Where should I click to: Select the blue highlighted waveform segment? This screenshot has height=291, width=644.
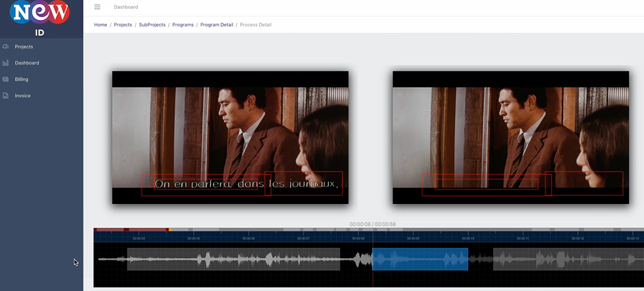tap(420, 259)
